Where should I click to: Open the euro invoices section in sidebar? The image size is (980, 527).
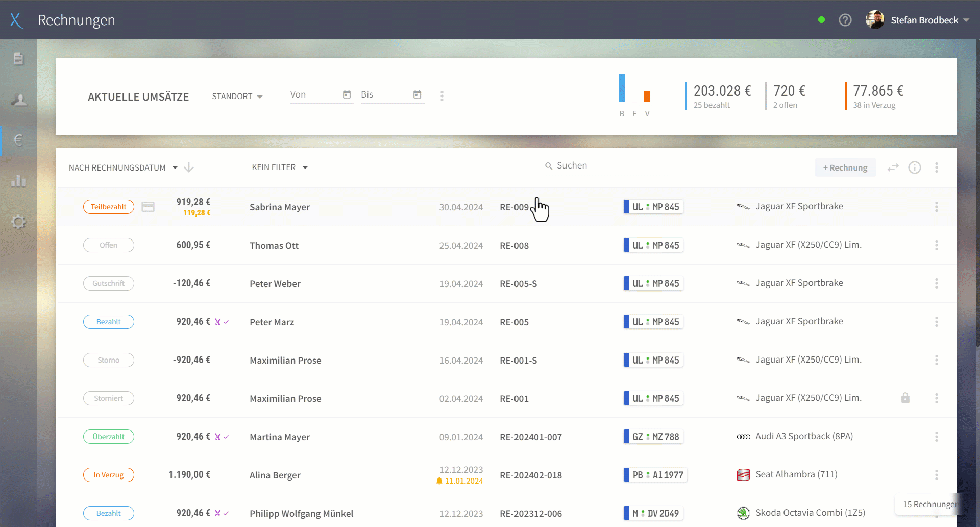coord(18,140)
